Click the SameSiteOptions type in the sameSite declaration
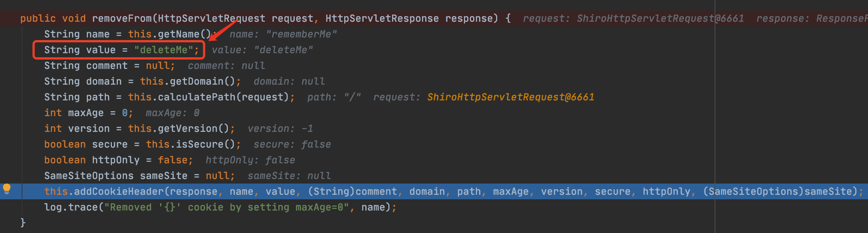This screenshot has height=233, width=868. tap(89, 176)
